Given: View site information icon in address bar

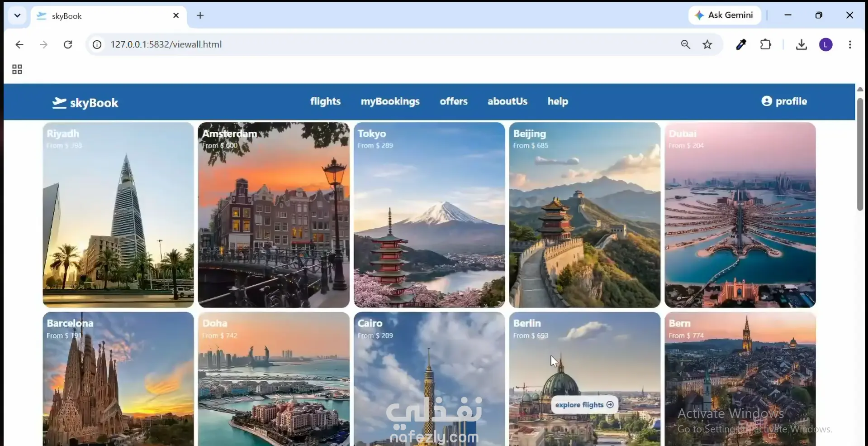Looking at the screenshot, I should (x=97, y=44).
